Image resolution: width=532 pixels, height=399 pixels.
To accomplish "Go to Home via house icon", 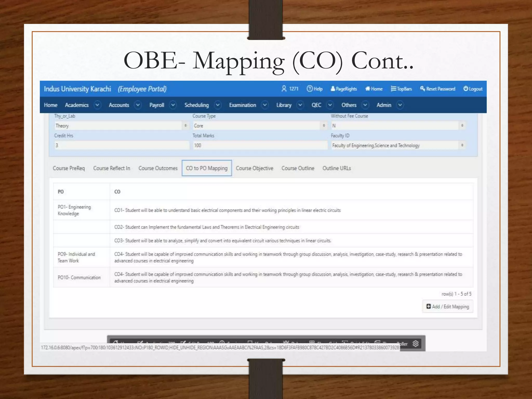I will click(x=368, y=89).
